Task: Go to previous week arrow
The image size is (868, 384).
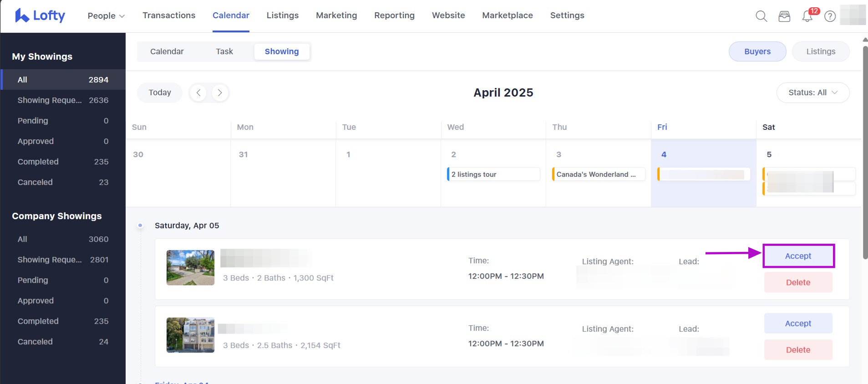Action: (x=198, y=92)
